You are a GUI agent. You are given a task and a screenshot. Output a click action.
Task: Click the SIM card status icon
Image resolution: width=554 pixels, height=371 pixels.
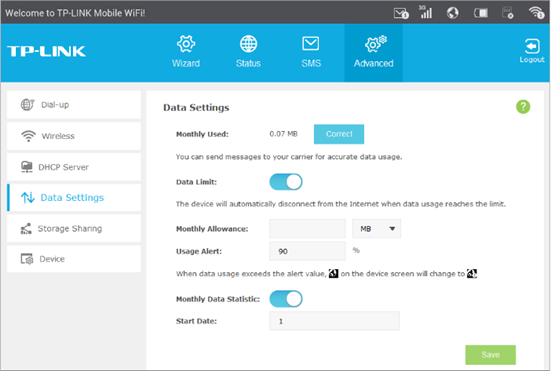pos(508,13)
